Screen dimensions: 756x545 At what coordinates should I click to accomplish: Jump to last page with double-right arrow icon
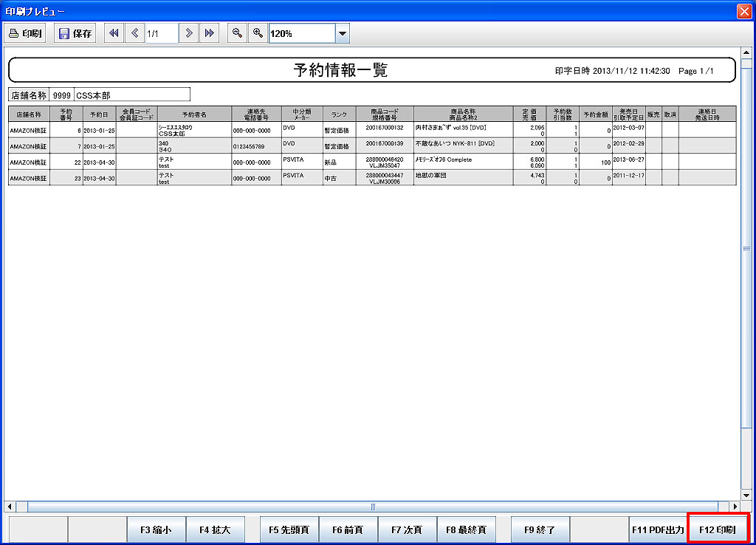tap(210, 33)
